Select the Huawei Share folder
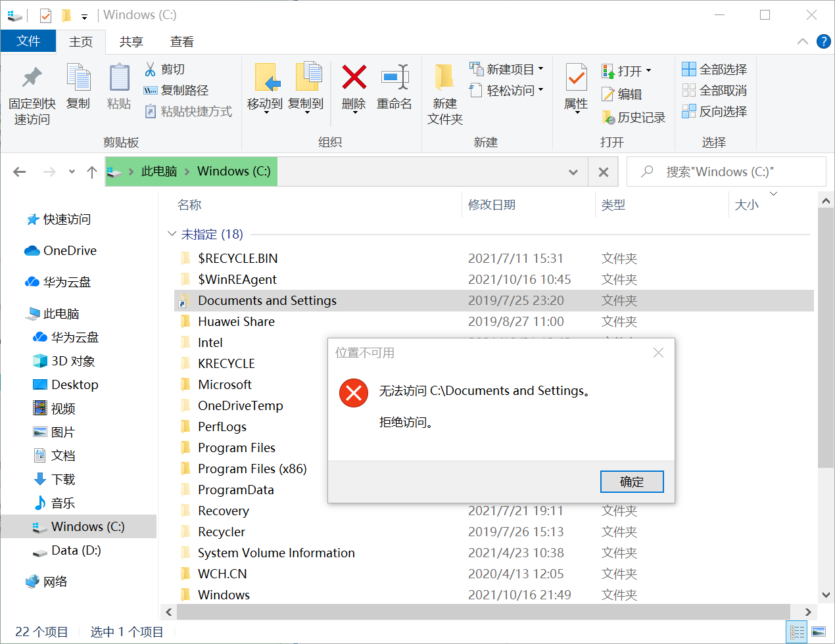This screenshot has width=835, height=644. click(237, 321)
